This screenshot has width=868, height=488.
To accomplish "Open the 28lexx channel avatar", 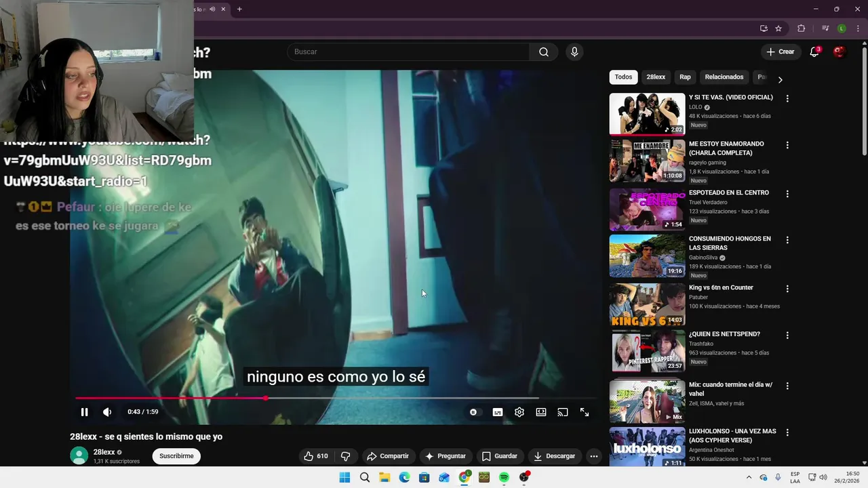I will coord(79,455).
